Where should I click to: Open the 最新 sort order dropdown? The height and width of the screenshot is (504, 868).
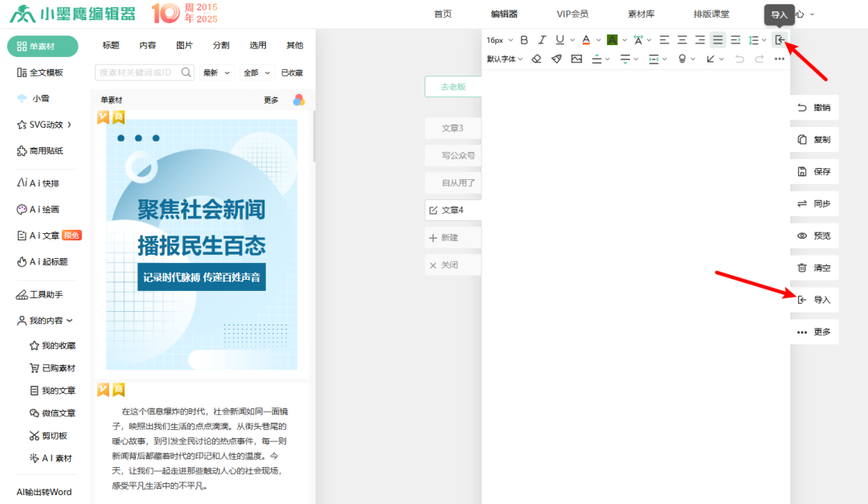coord(216,72)
